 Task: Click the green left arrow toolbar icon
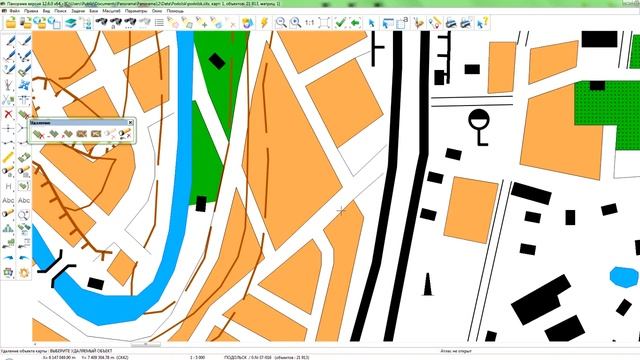(355, 23)
